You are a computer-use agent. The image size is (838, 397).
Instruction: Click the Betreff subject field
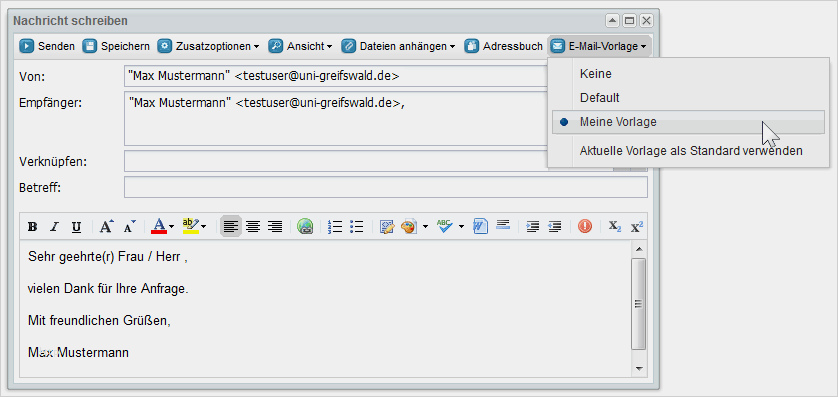point(386,188)
